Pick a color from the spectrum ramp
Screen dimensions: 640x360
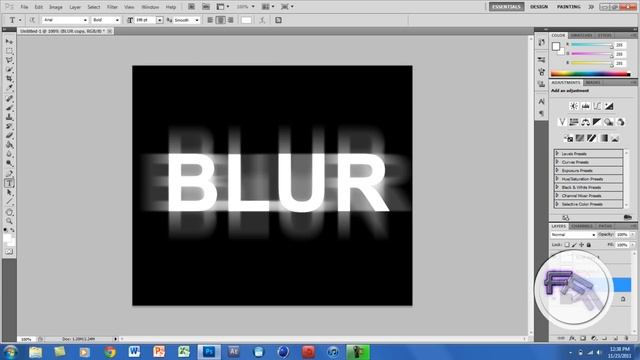click(590, 74)
